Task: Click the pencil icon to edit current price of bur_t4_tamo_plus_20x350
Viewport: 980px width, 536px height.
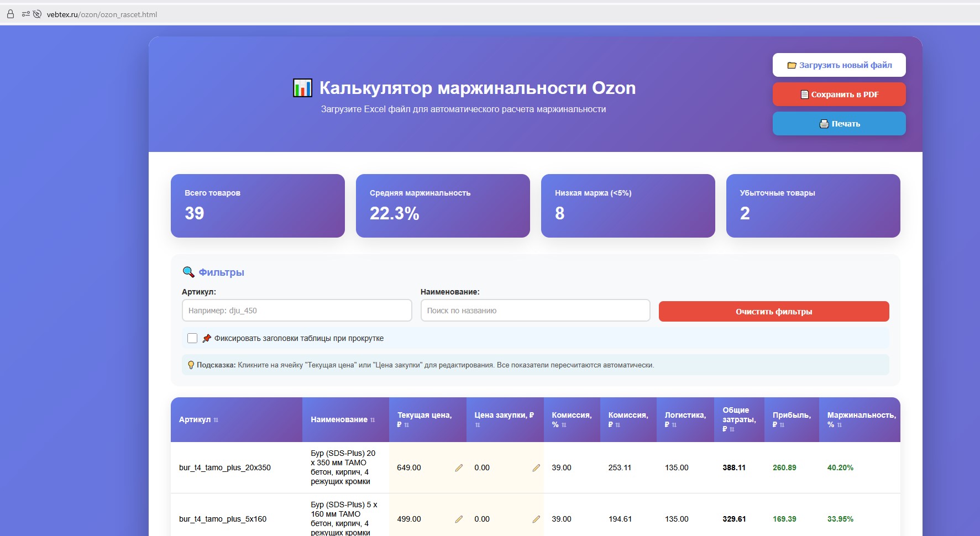Action: pyautogui.click(x=459, y=467)
